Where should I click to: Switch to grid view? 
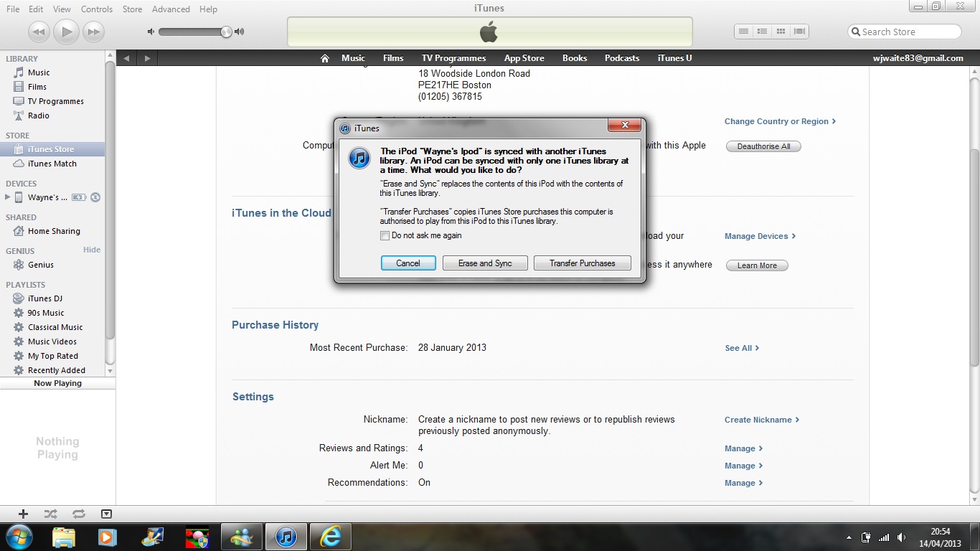tap(781, 32)
